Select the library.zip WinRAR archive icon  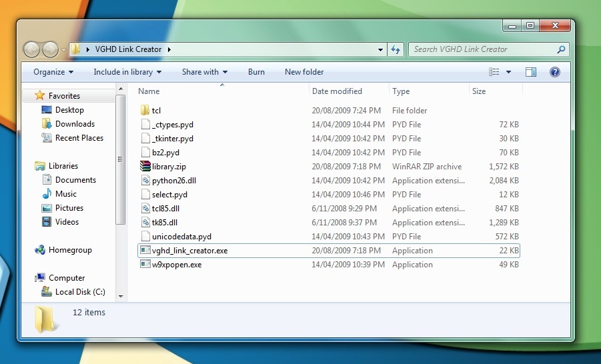(x=145, y=167)
